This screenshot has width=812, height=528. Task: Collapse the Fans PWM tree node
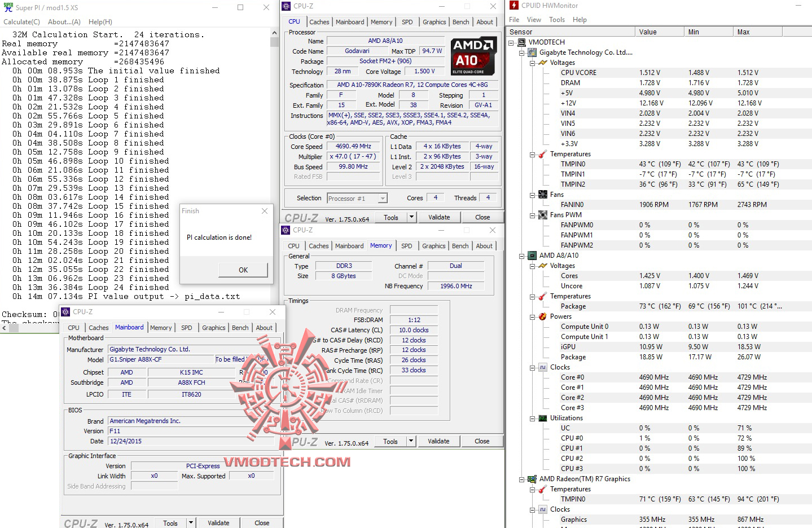tap(532, 215)
